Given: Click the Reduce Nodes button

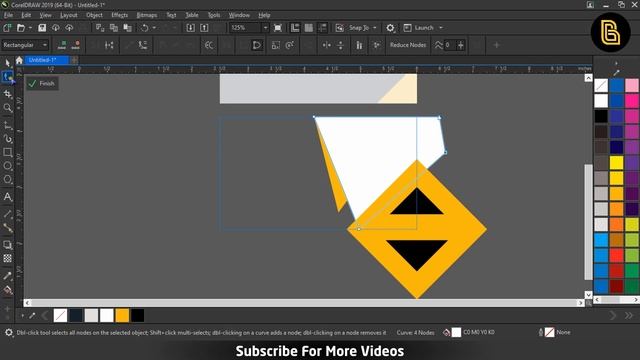Looking at the screenshot, I should (x=408, y=45).
